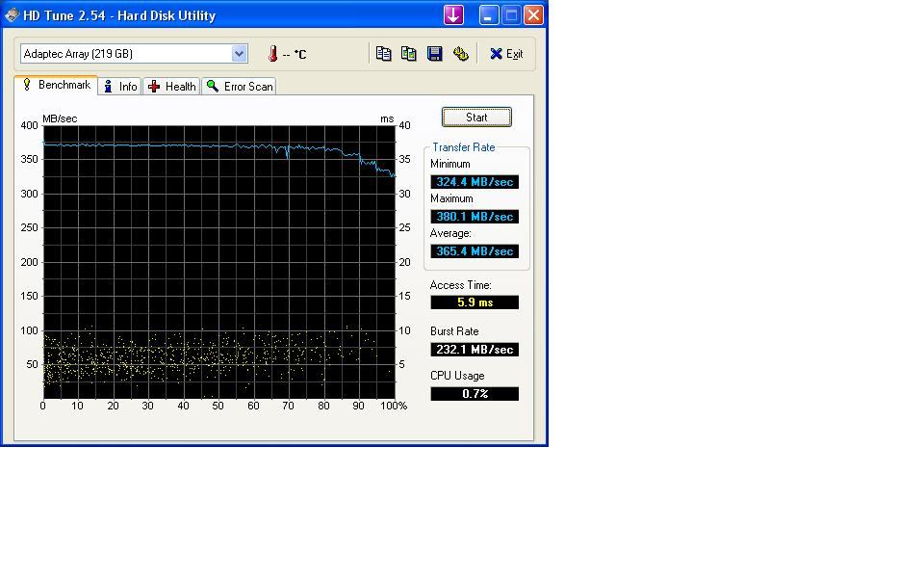Click the red thermometer temperature icon

(272, 54)
